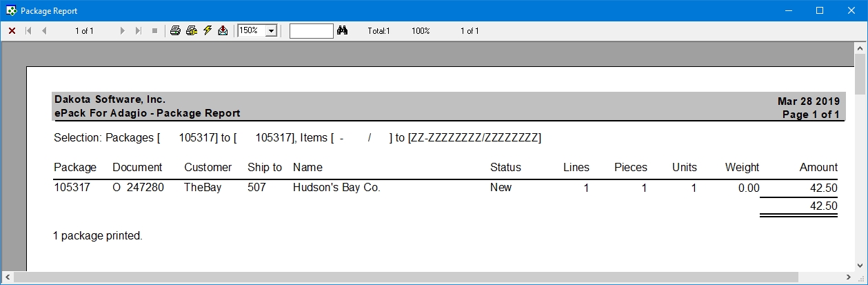
Task: Click the Lines column header
Action: 576,167
